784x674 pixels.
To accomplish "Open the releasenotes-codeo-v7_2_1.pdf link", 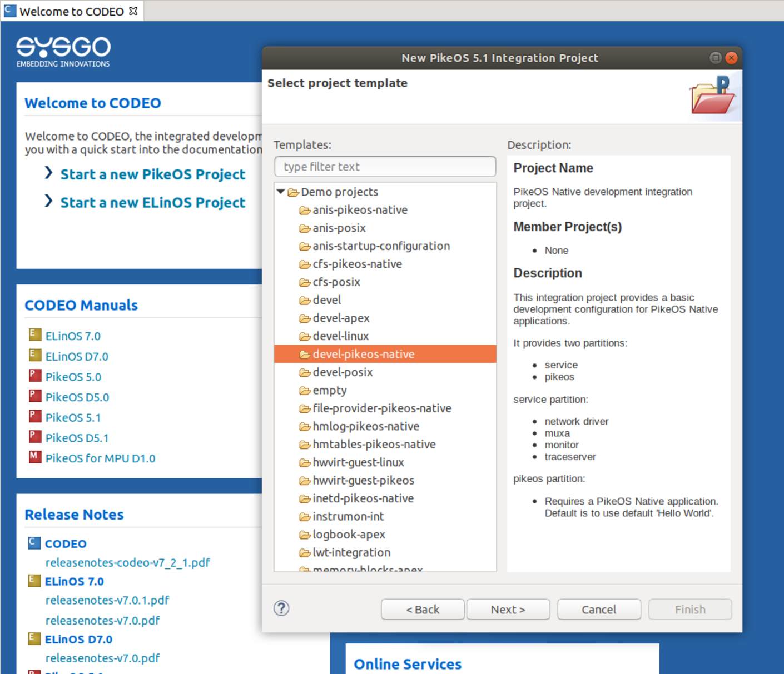I will point(127,562).
